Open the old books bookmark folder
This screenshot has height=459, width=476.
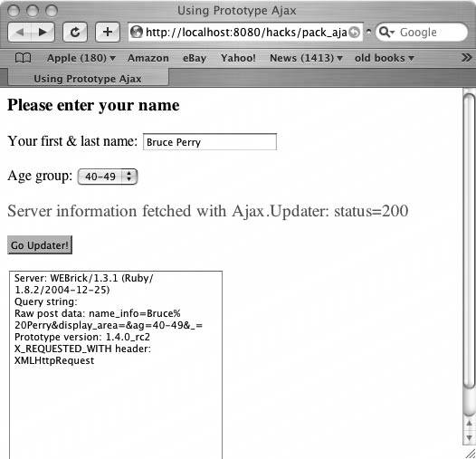[384, 58]
